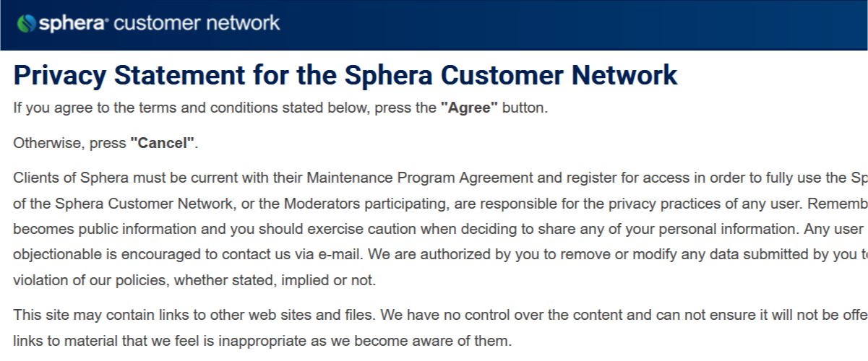
Task: Click the bold "Agree" word
Action: coord(469,108)
